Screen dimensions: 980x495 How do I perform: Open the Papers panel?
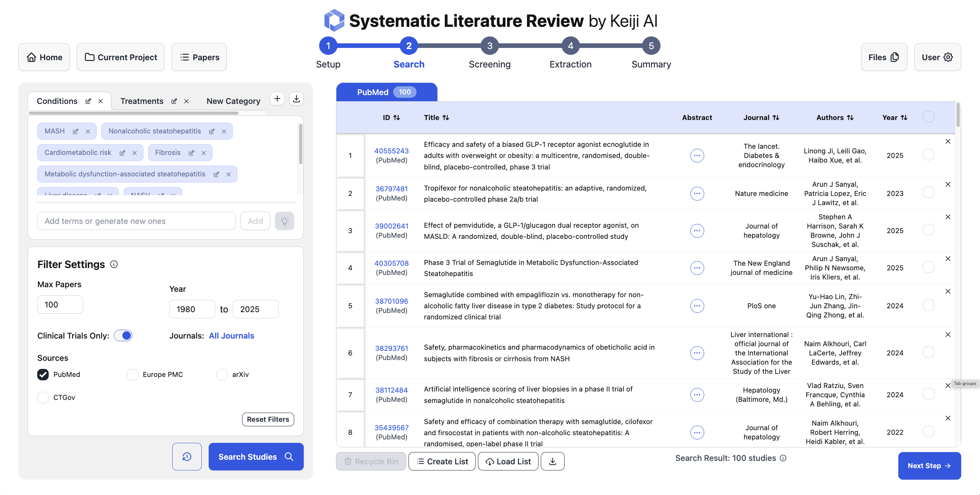click(199, 57)
